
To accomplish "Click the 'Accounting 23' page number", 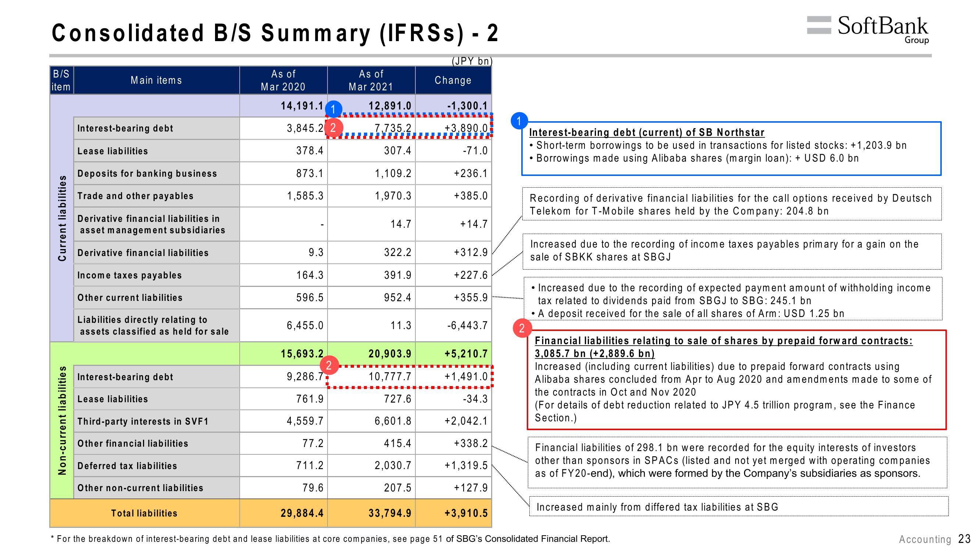I will [935, 539].
